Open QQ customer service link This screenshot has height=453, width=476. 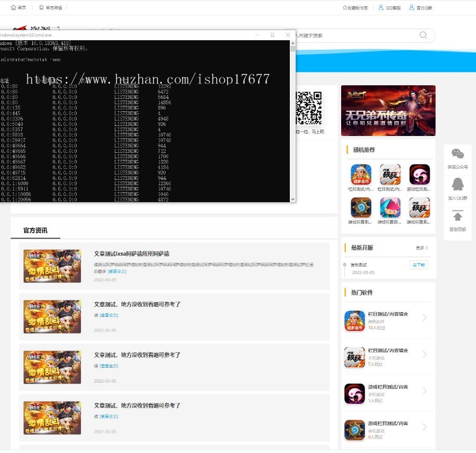[x=390, y=7]
